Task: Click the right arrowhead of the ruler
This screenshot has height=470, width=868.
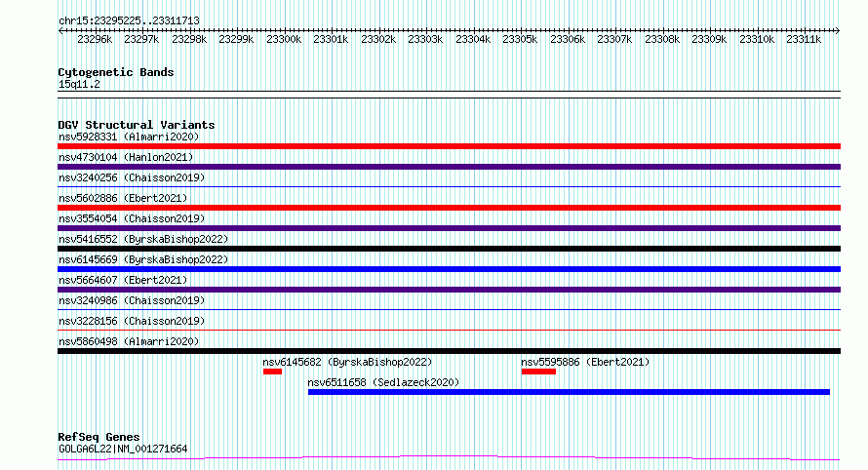Action: 838,30
